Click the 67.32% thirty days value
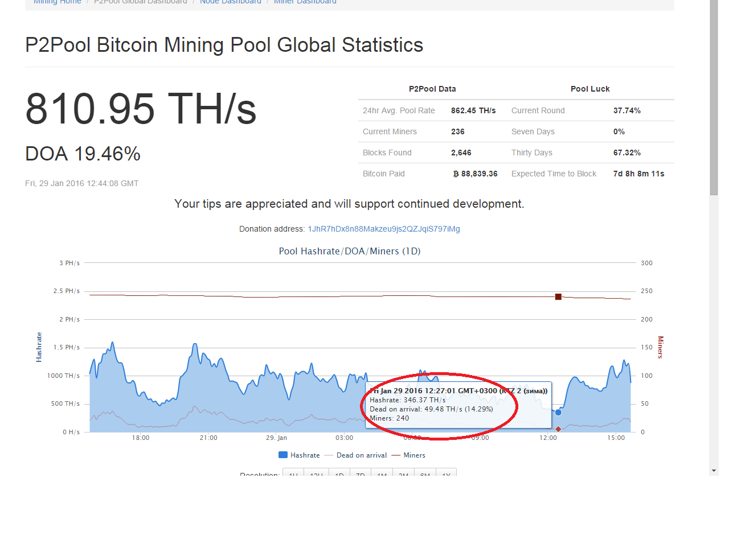Image resolution: width=729 pixels, height=560 pixels. (627, 153)
